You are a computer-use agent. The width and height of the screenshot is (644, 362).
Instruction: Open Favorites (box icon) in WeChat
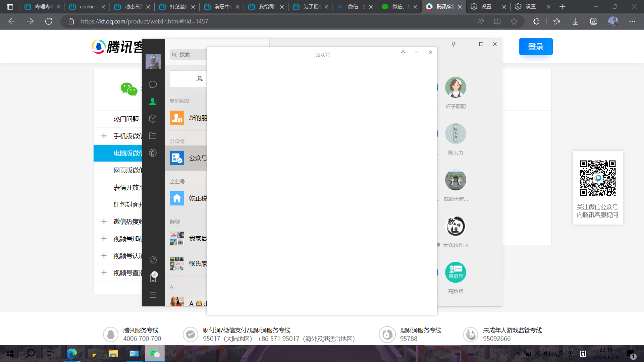coord(153,119)
